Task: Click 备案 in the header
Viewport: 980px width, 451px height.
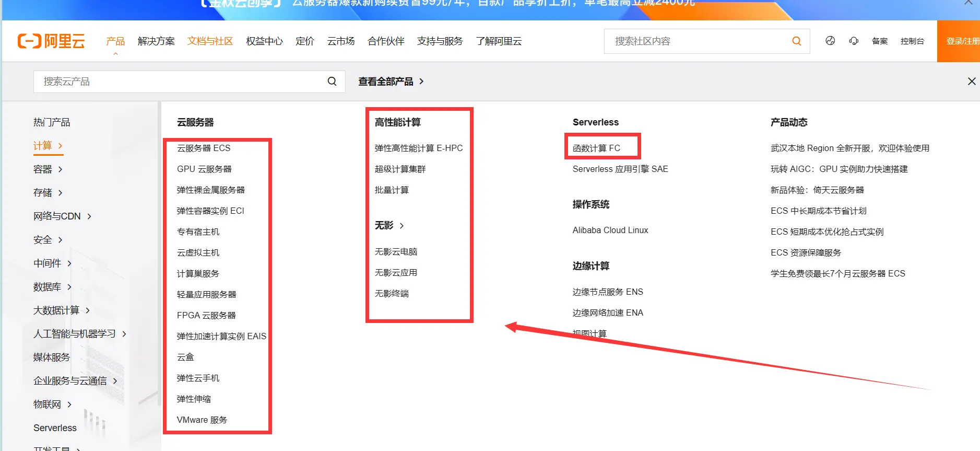Action: click(880, 41)
